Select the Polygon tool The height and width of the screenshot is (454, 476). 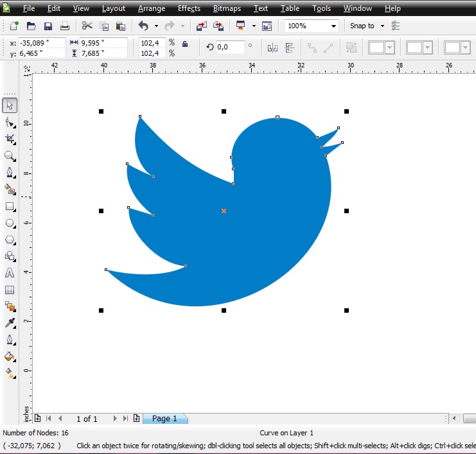pos(10,240)
